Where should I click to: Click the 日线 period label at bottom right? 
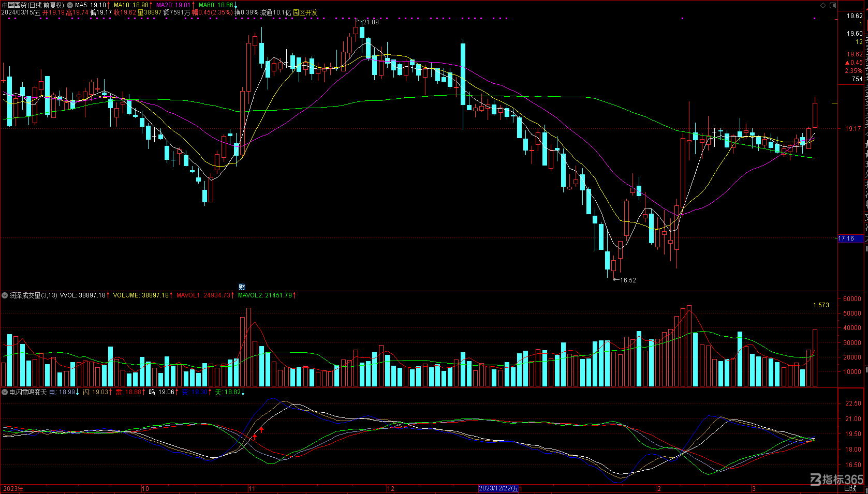(850, 488)
